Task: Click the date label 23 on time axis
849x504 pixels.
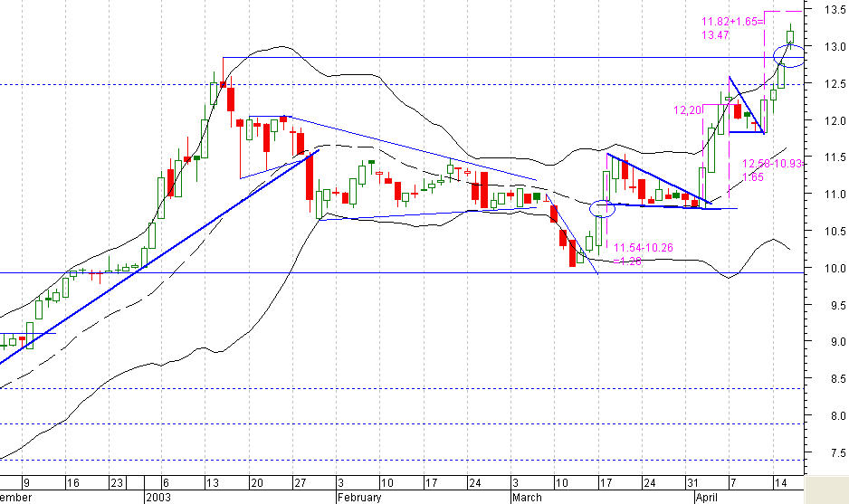Action: tap(117, 483)
